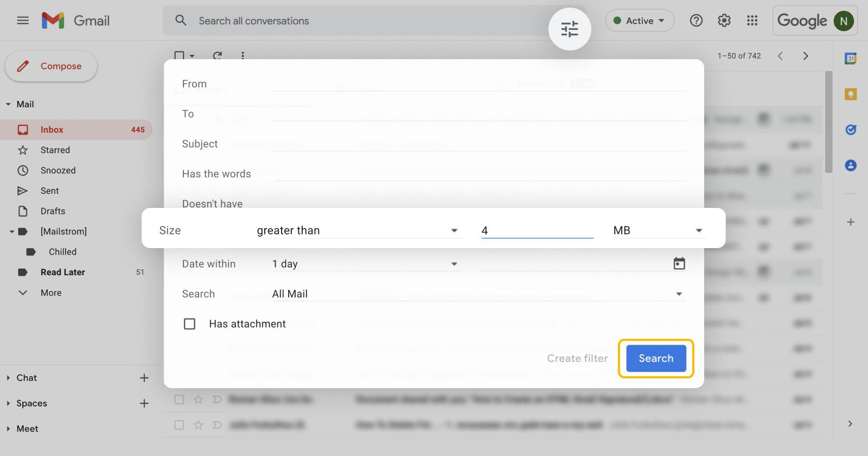
Task: Collapse the Mail section
Action: pyautogui.click(x=8, y=104)
